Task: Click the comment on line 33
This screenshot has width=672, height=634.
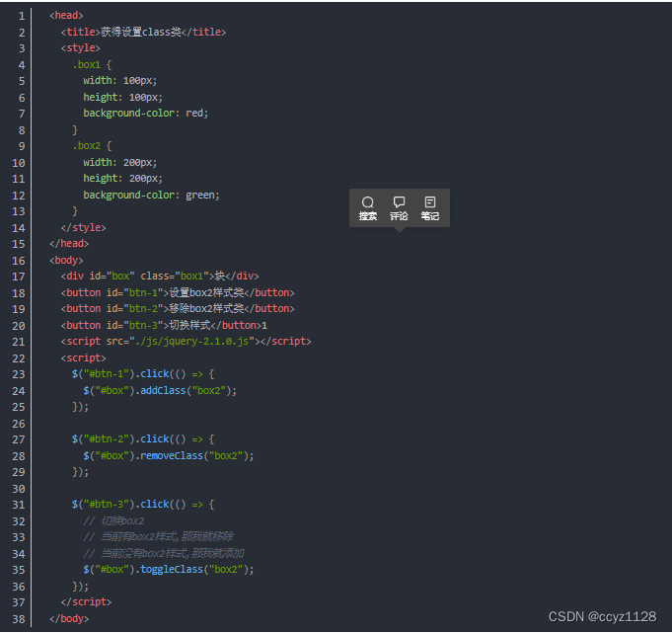Action: tap(159, 537)
